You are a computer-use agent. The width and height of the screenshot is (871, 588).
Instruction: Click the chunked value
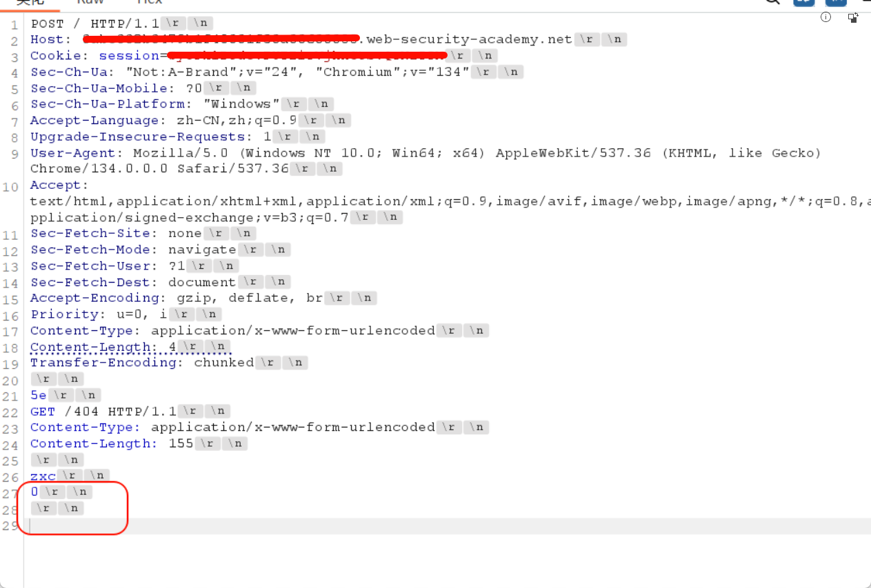pyautogui.click(x=224, y=363)
